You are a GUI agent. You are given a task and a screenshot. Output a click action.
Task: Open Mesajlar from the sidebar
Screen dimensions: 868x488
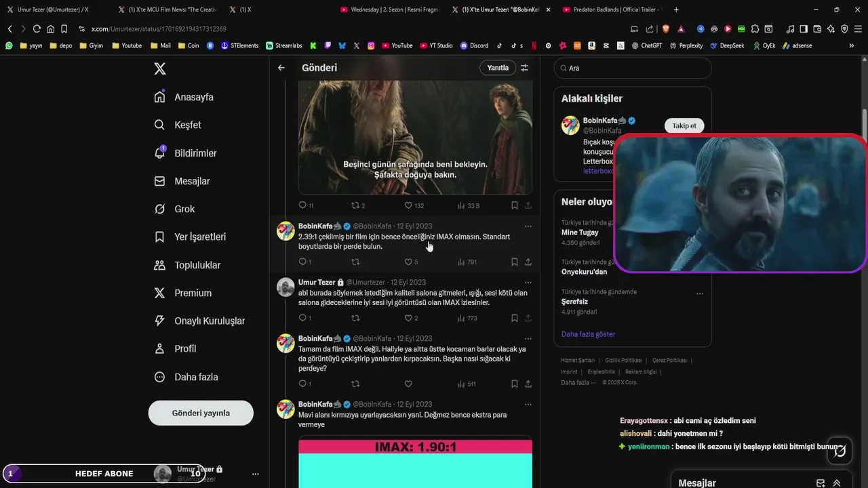tap(182, 181)
